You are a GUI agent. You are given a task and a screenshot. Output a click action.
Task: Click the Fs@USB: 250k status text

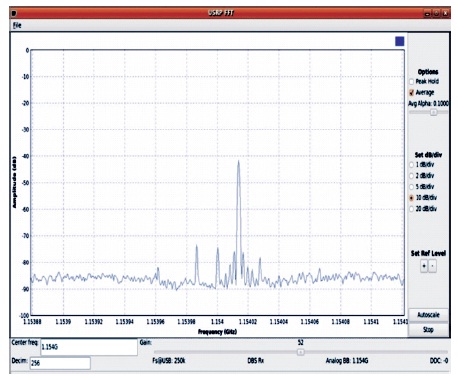[169, 361]
